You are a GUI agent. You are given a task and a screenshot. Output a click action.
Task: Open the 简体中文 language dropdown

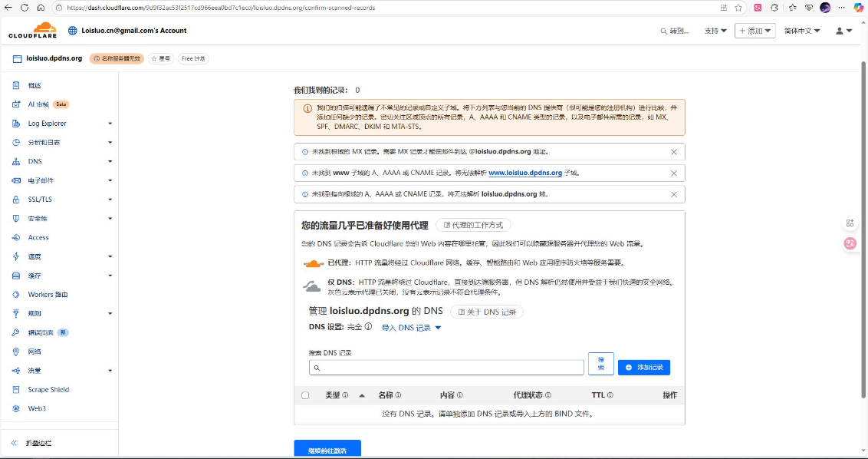pyautogui.click(x=802, y=31)
